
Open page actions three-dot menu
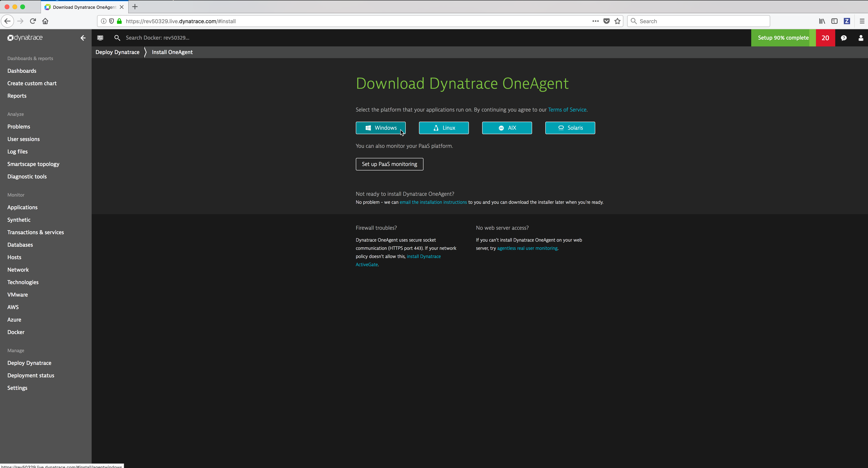pos(595,21)
